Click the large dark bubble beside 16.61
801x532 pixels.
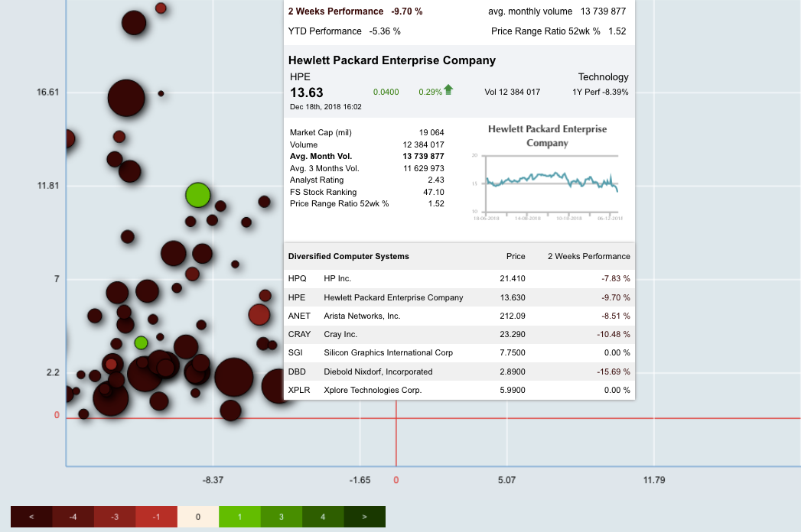(126, 98)
